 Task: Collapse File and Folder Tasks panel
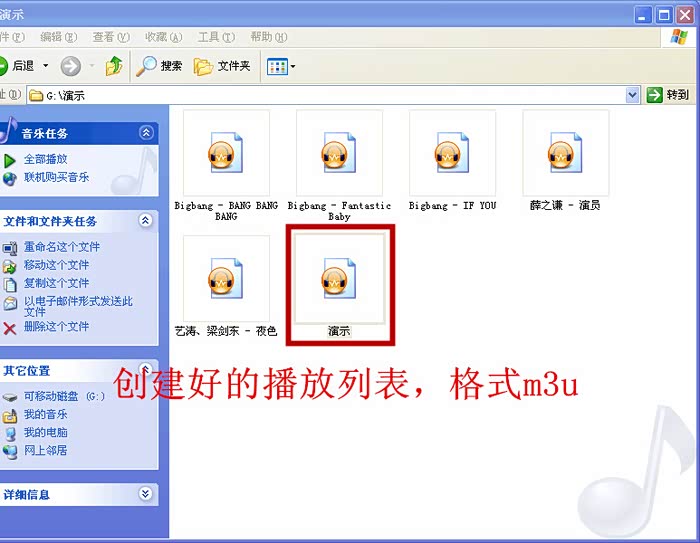146,220
